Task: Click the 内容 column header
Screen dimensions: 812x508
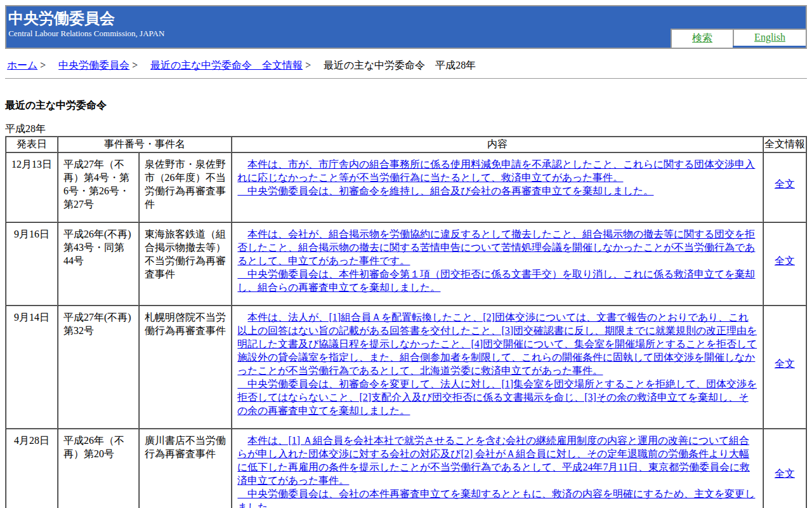Action: pos(497,144)
